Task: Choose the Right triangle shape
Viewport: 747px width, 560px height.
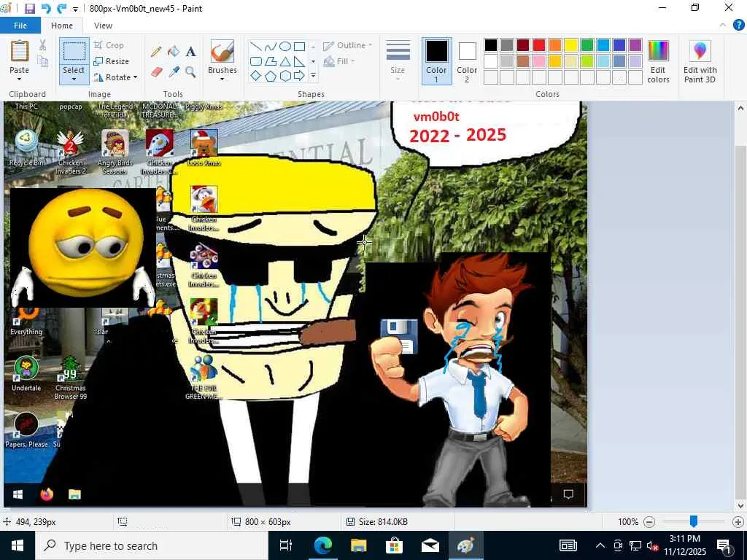Action: [x=299, y=61]
